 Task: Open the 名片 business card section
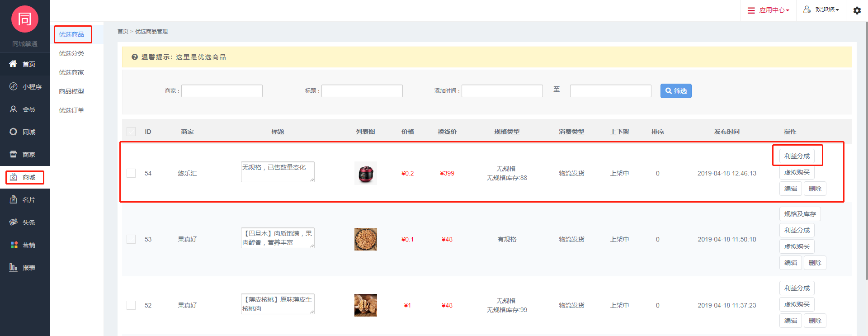[x=25, y=200]
